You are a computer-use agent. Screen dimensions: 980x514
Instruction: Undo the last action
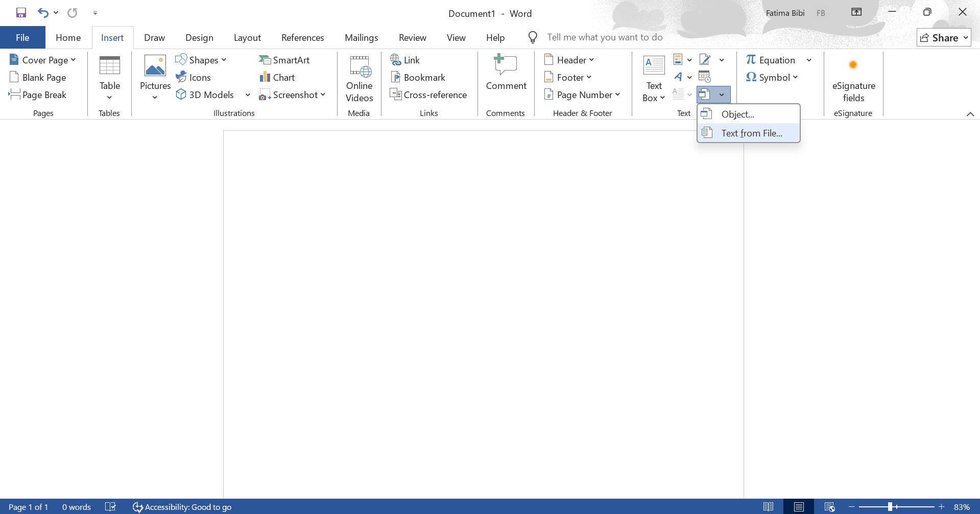43,13
